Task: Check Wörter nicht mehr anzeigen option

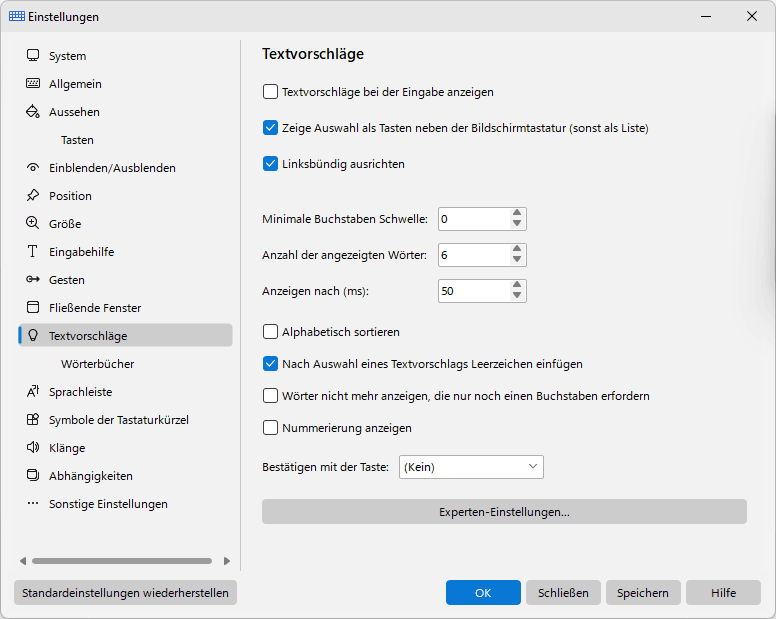Action: [x=270, y=396]
